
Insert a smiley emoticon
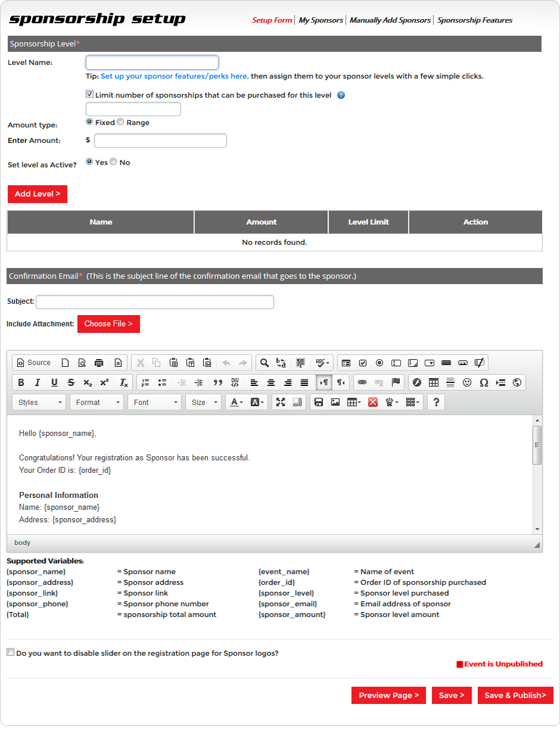(x=467, y=382)
